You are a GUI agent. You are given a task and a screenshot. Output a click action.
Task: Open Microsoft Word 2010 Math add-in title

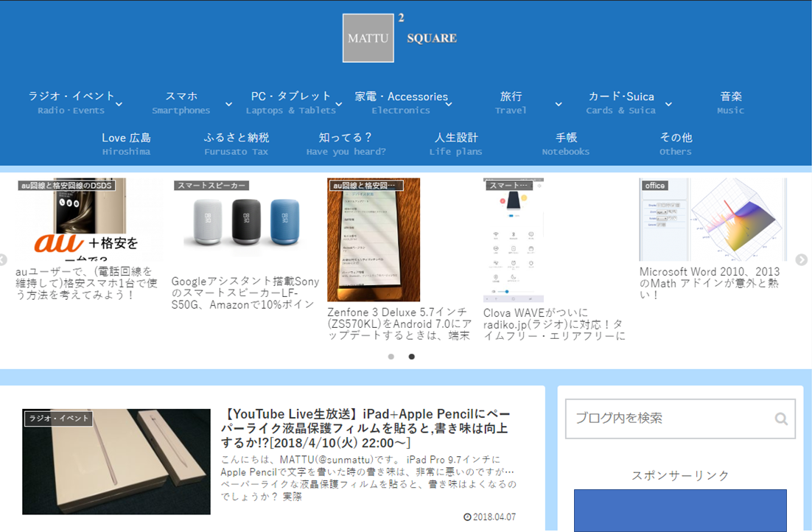[x=710, y=283]
